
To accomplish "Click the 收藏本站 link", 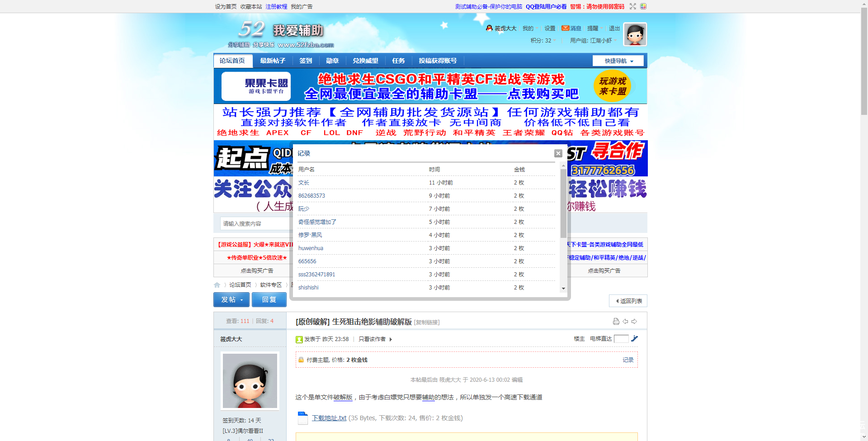I will [251, 6].
